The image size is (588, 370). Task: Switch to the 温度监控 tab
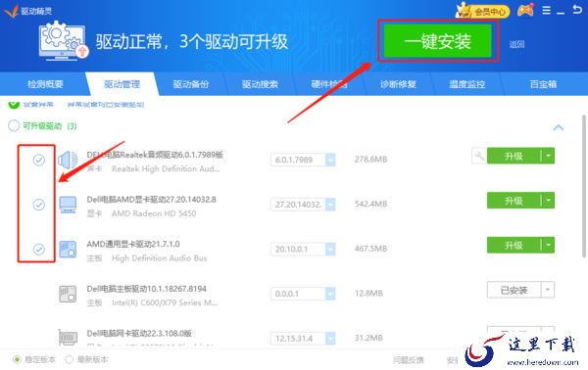pyautogui.click(x=466, y=84)
